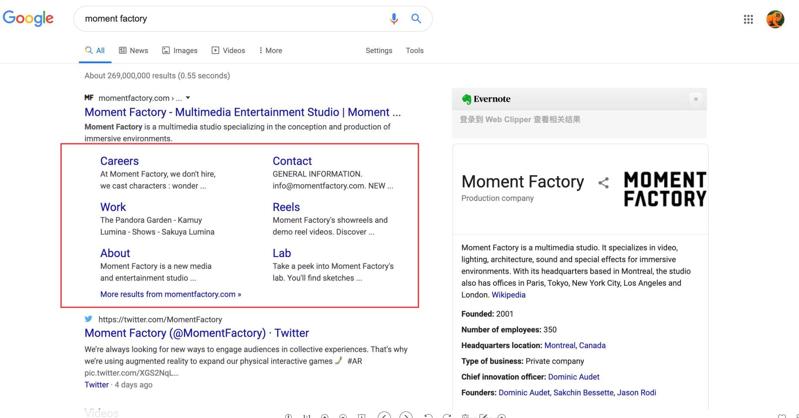
Task: Click the Evernote elephant logo
Action: tap(466, 99)
